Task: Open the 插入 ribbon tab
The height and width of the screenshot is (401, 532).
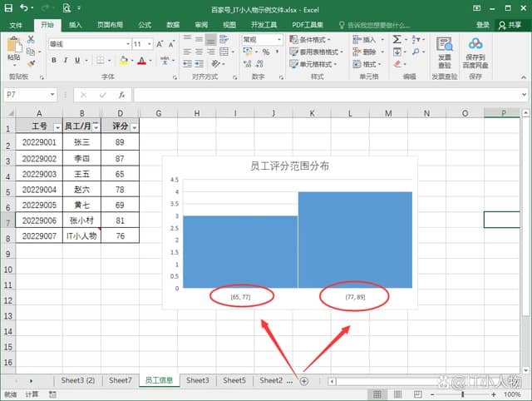Action: (76, 25)
